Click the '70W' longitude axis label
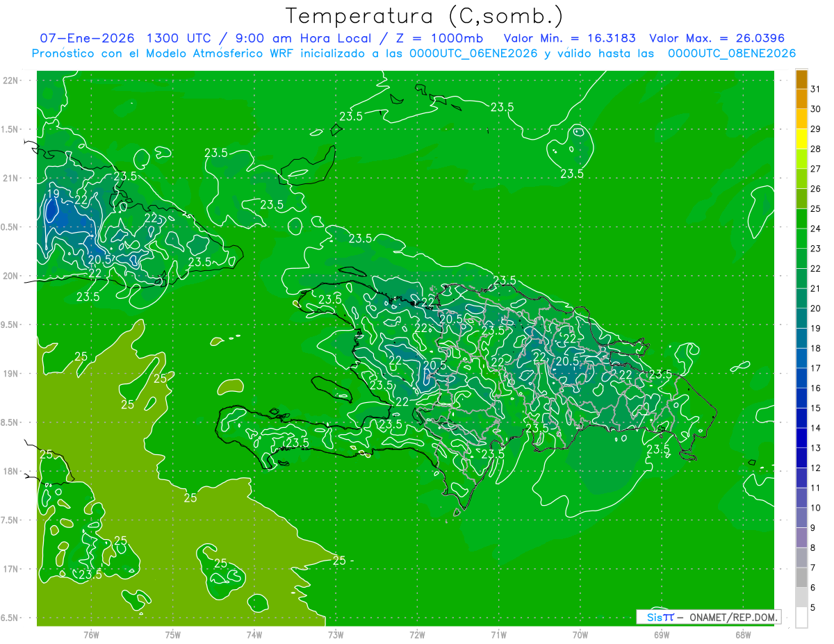This screenshot has width=834, height=644. tap(580, 635)
